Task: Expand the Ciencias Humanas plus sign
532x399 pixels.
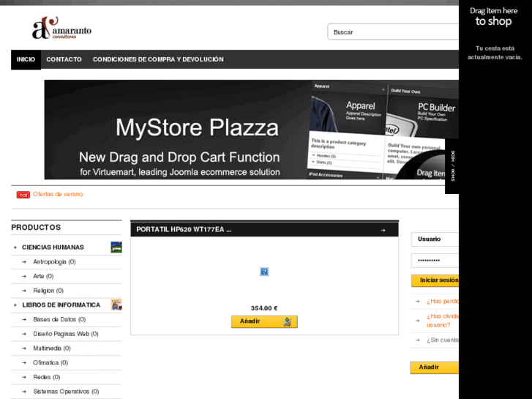Action: [15, 247]
